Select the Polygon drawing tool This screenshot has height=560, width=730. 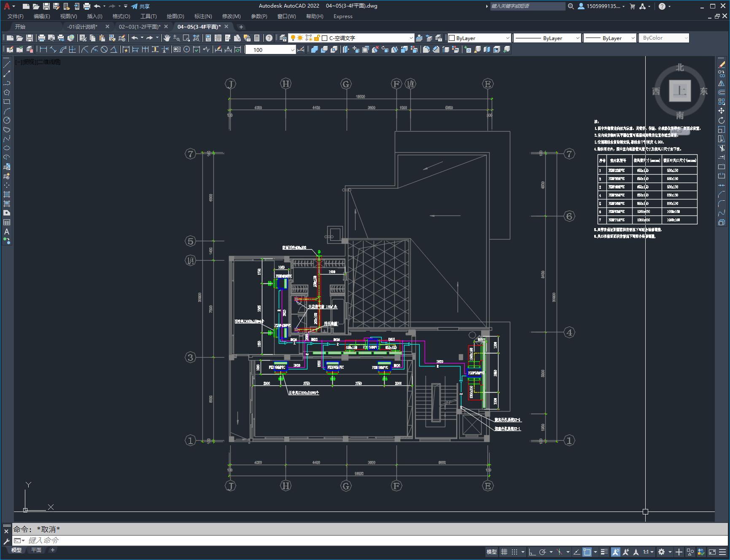click(x=7, y=92)
